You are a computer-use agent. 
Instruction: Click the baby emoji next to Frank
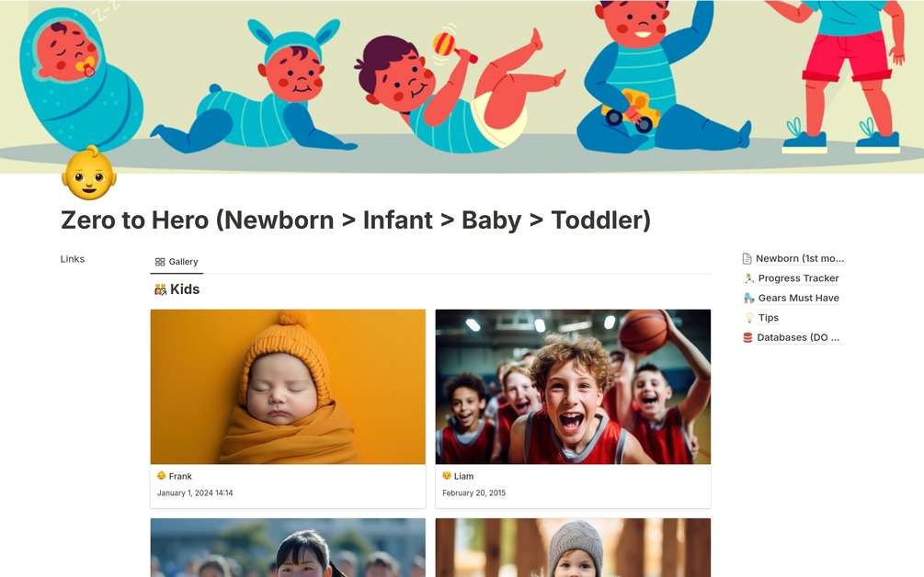[x=162, y=476]
